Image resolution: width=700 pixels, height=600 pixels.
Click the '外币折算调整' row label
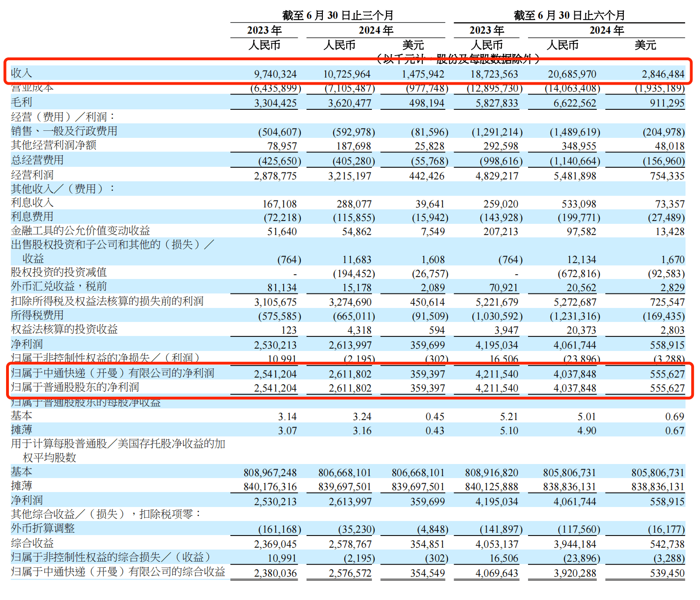(43, 529)
